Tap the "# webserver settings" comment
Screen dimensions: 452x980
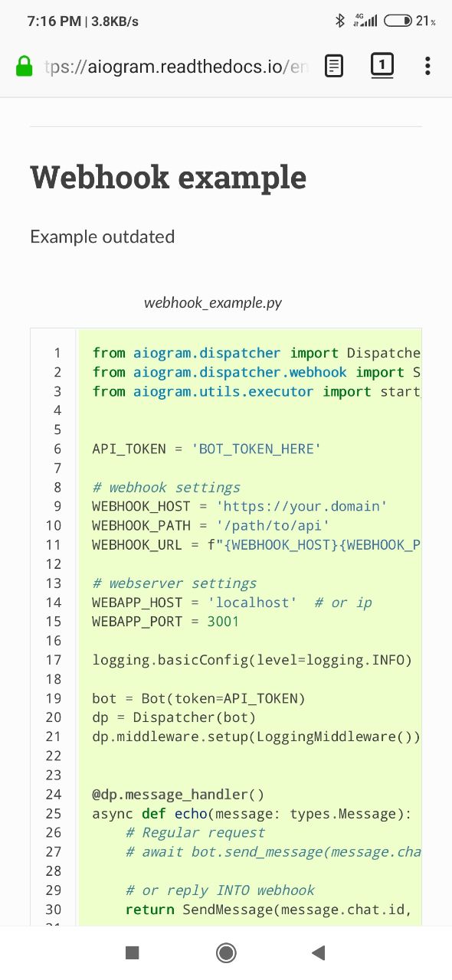pyautogui.click(x=175, y=583)
